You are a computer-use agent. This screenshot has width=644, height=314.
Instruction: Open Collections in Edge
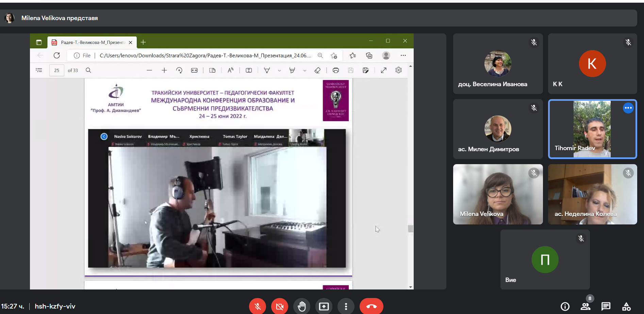click(369, 56)
